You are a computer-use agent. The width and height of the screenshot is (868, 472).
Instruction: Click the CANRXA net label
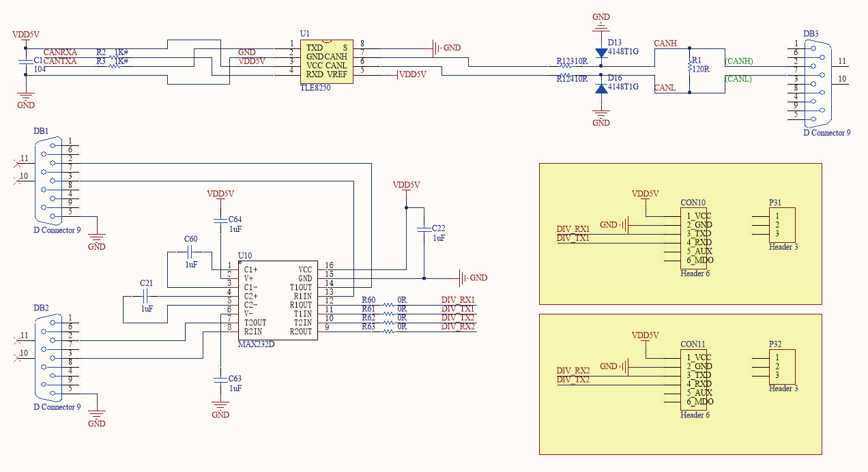click(60, 52)
